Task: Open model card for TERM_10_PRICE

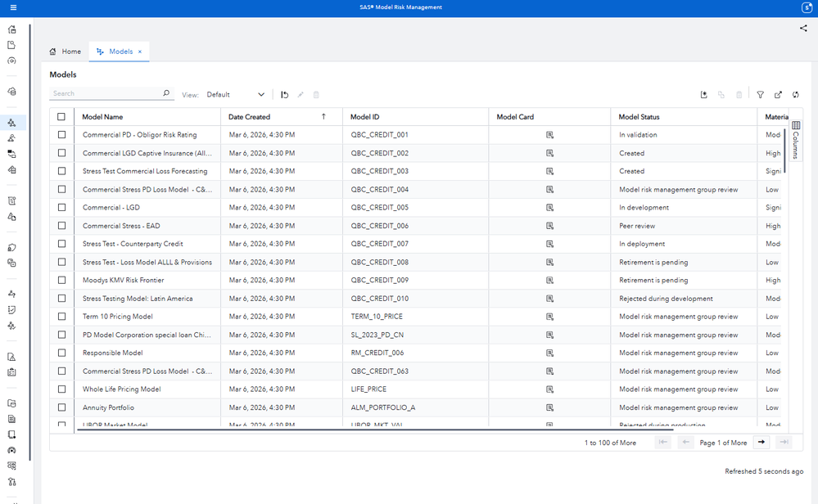Action: coord(549,317)
